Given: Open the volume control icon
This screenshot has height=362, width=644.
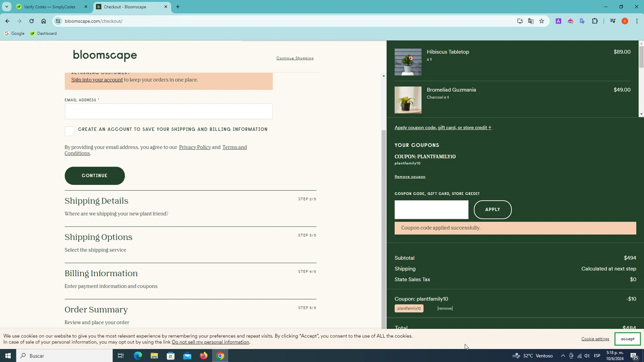Looking at the screenshot, I should coord(587,356).
